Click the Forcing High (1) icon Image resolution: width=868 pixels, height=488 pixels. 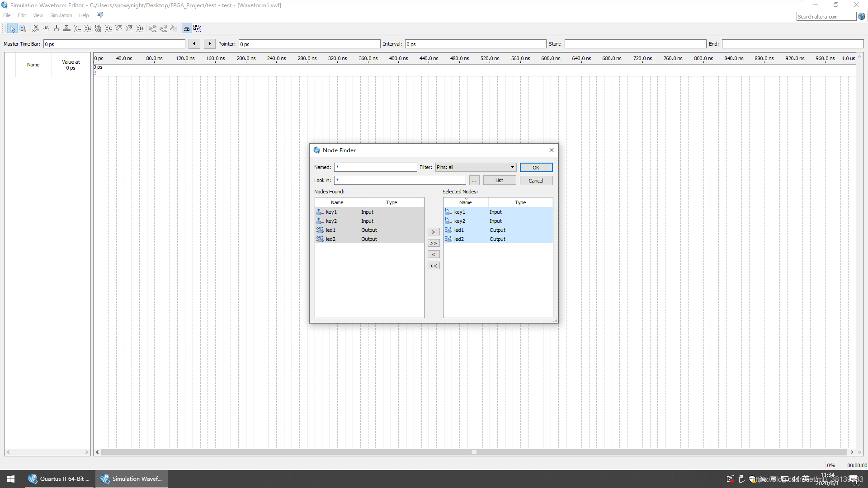57,28
